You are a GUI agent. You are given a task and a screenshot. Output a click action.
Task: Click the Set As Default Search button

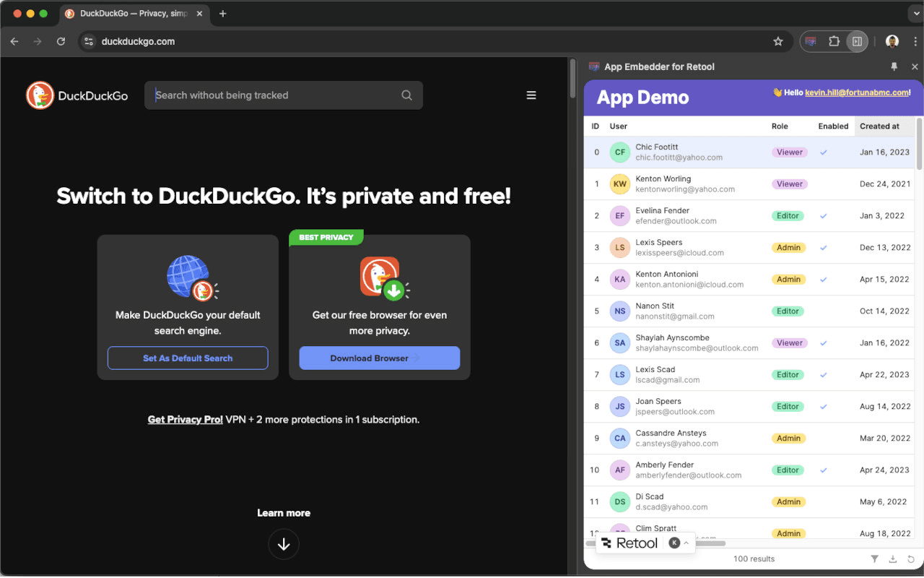pyautogui.click(x=188, y=358)
